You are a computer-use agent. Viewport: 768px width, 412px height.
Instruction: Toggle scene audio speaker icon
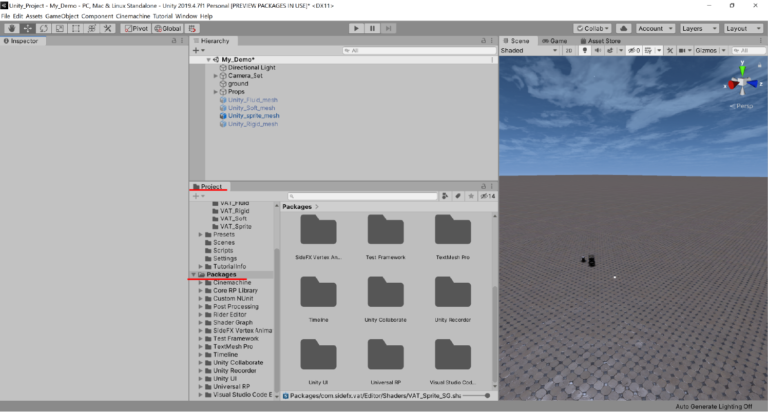pyautogui.click(x=598, y=50)
